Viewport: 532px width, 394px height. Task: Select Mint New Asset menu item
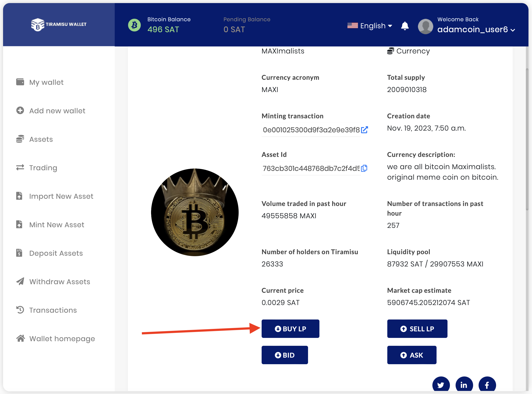coord(56,225)
